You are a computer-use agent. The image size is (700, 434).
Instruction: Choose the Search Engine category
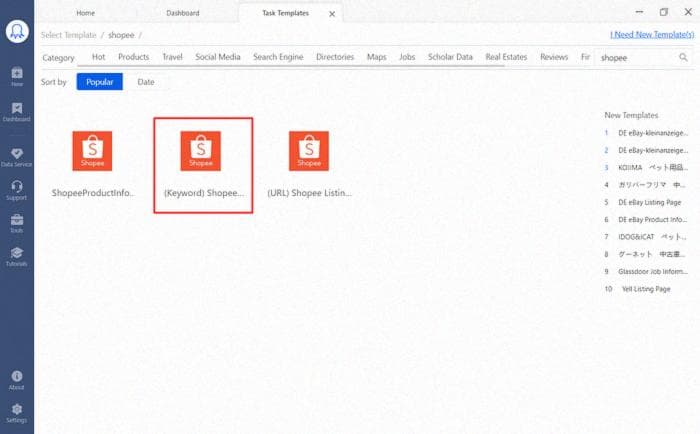pos(278,57)
